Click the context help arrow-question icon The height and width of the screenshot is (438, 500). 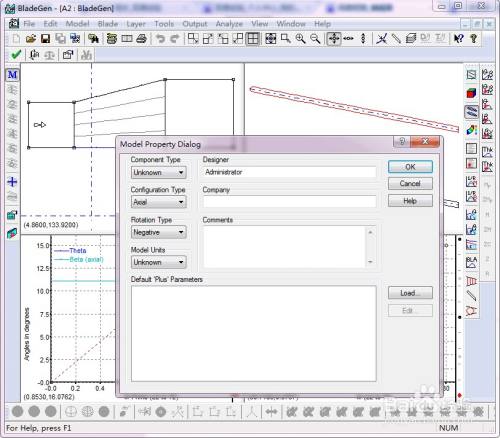click(x=459, y=39)
